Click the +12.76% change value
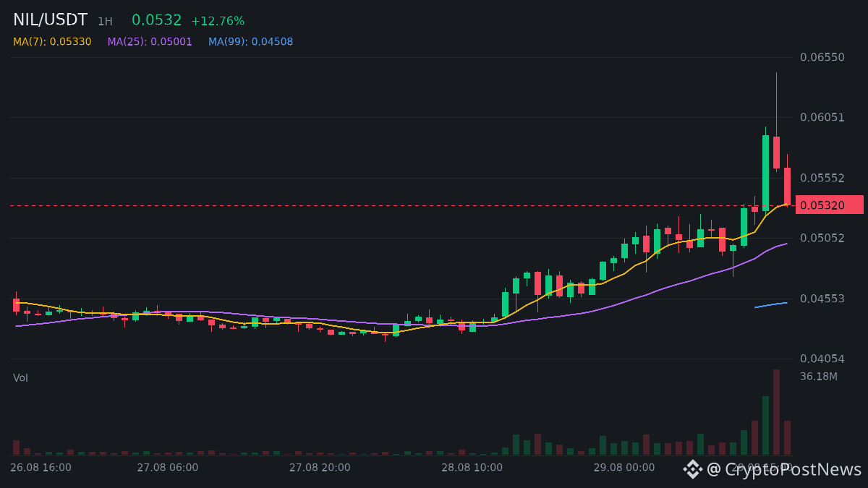Image resolution: width=868 pixels, height=488 pixels. coord(218,21)
